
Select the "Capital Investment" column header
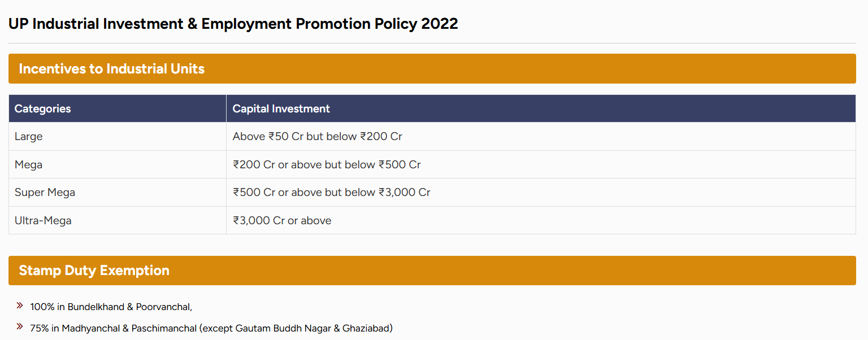281,108
